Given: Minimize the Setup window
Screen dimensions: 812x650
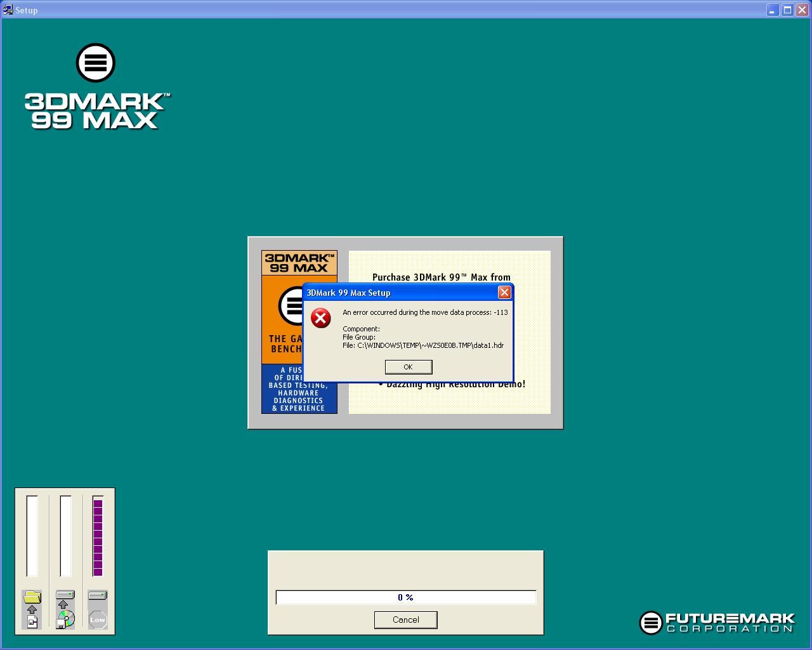Looking at the screenshot, I should (x=773, y=10).
